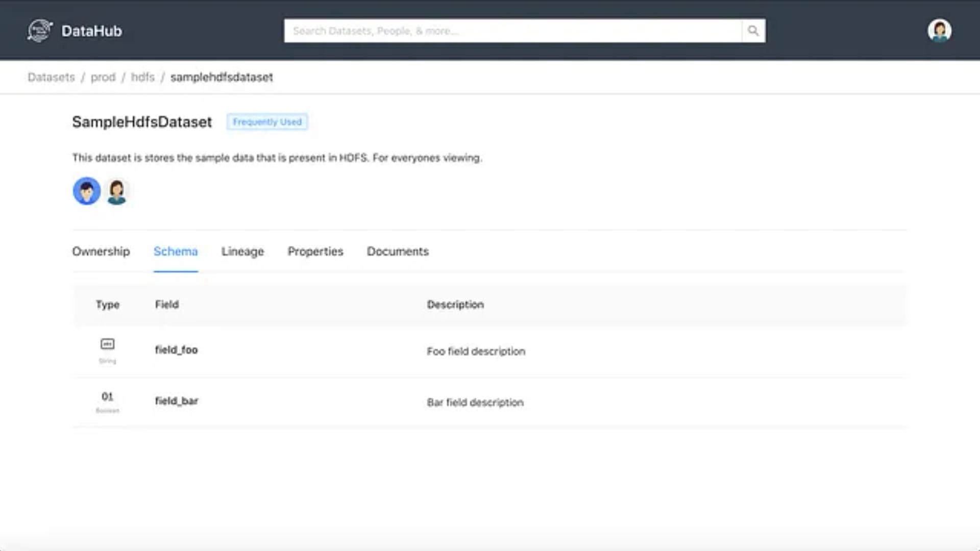Click the Description column header
The height and width of the screenshot is (551, 980).
(x=455, y=305)
